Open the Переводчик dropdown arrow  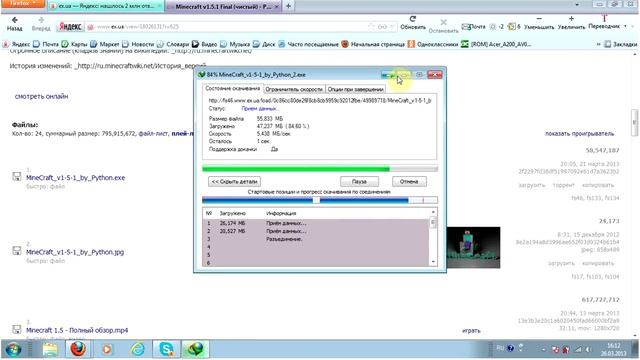[625, 26]
